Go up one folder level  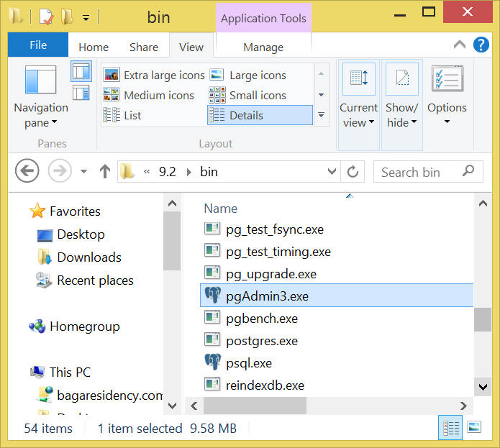105,171
